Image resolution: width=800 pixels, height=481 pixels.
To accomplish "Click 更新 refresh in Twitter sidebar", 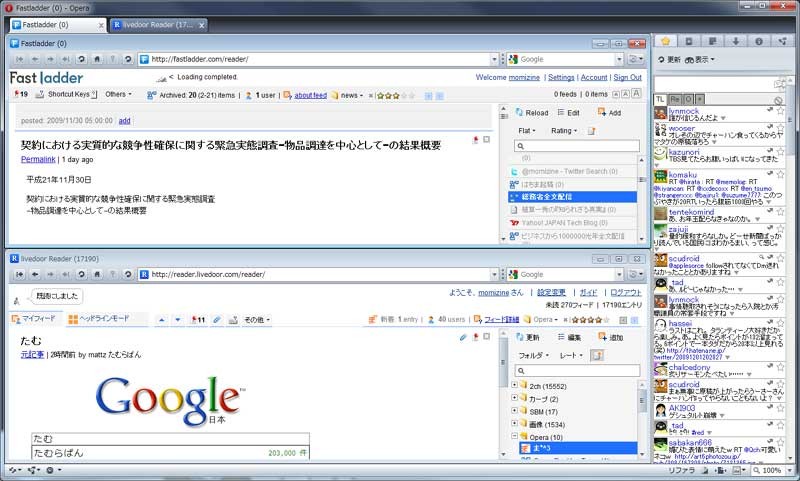I will pos(669,60).
